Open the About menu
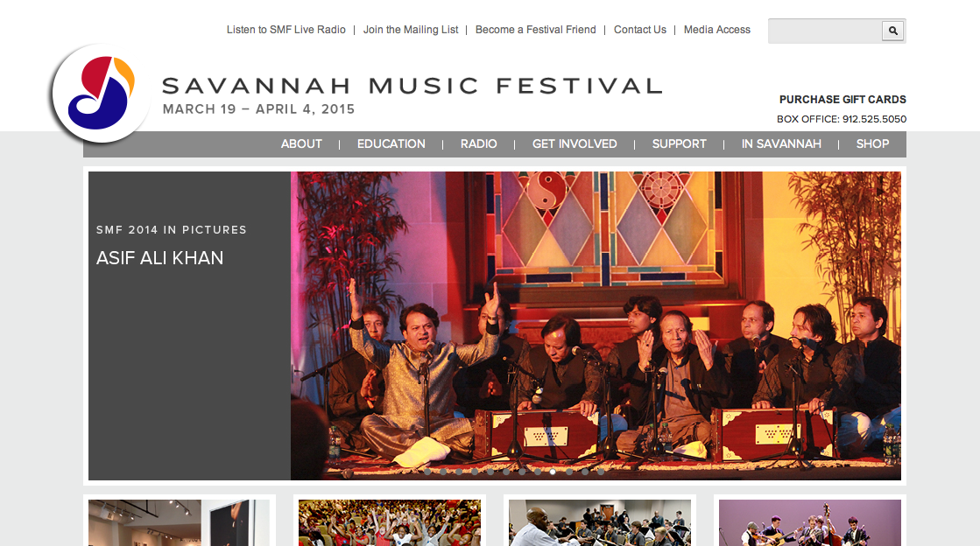The height and width of the screenshot is (546, 980). click(x=301, y=143)
